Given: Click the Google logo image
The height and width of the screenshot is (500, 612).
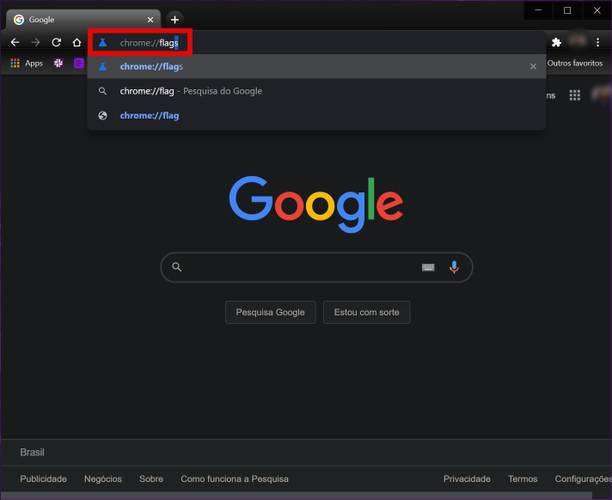Looking at the screenshot, I should click(316, 204).
